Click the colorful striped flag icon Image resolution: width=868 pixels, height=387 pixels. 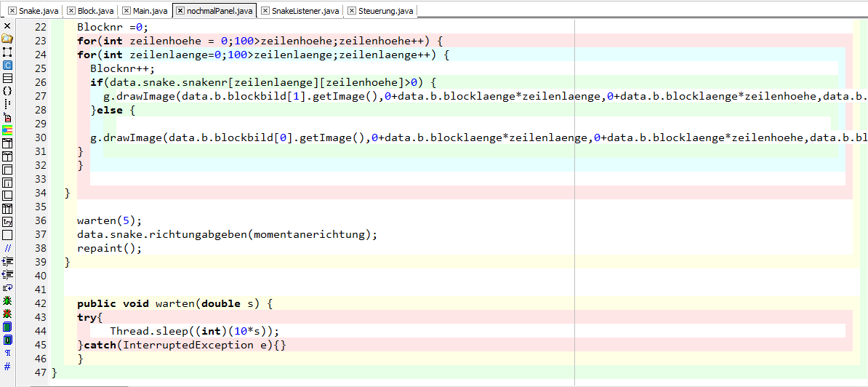[x=7, y=130]
